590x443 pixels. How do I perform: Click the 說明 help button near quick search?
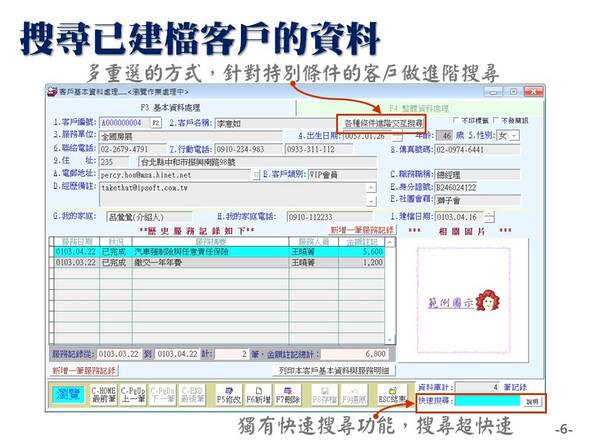pyautogui.click(x=532, y=402)
